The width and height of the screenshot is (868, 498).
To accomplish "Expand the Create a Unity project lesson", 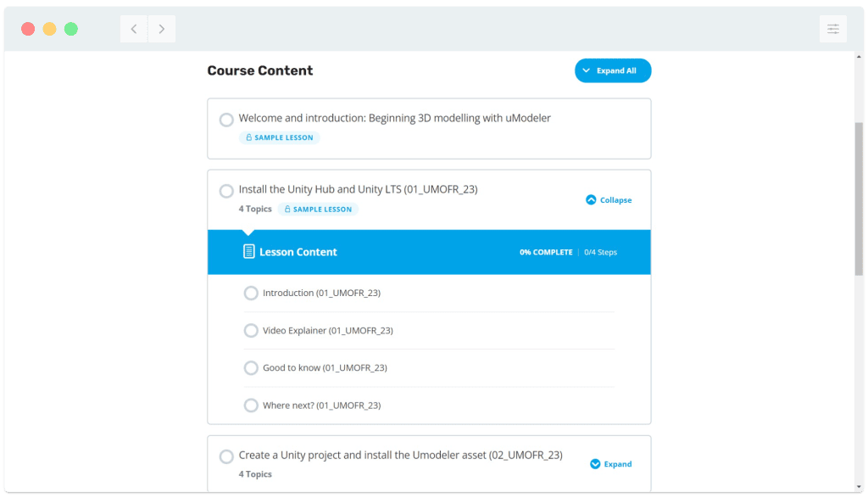I will tap(618, 464).
